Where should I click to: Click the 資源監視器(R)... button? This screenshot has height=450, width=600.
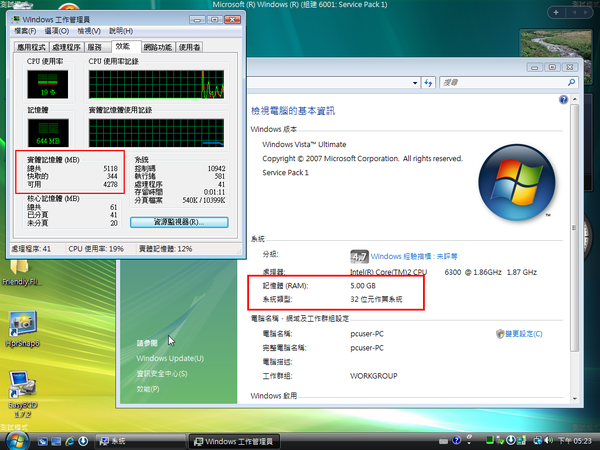pos(179,222)
